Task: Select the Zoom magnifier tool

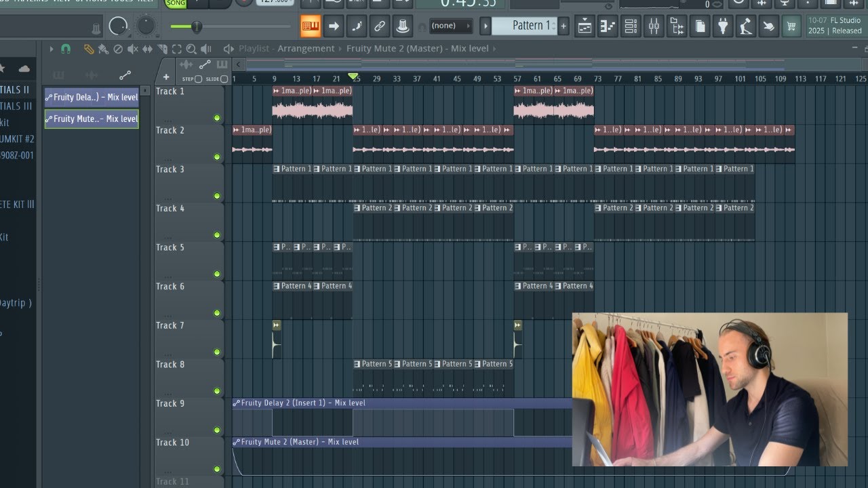Action: tap(191, 49)
